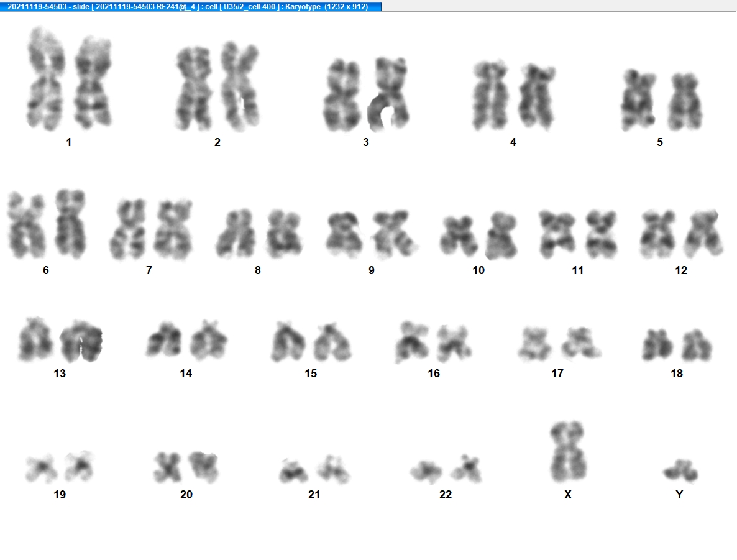Select the chromosome 14 pair image
Screen dimensions: 737x560
pos(186,339)
